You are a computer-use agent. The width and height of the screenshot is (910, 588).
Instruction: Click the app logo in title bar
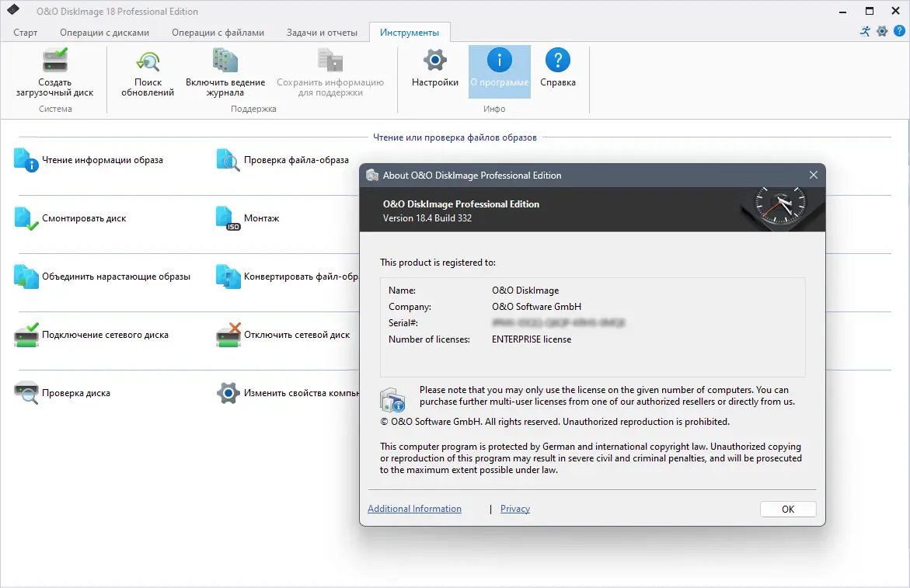click(13, 10)
